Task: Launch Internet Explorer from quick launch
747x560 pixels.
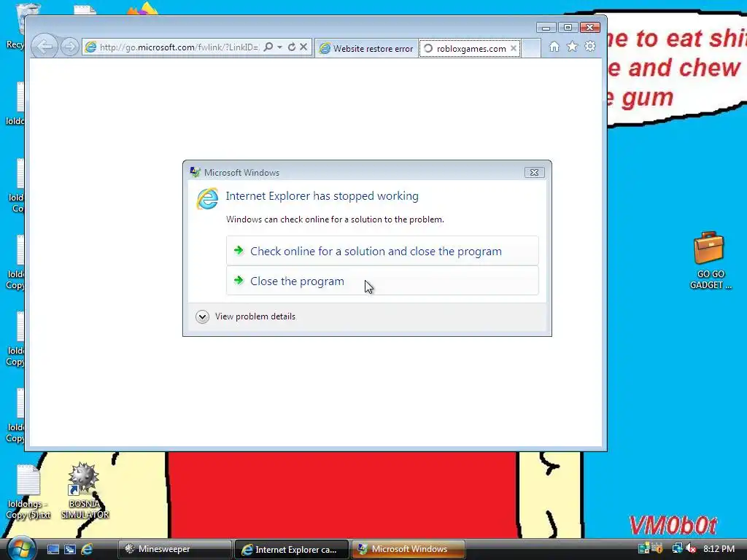Action: click(87, 549)
